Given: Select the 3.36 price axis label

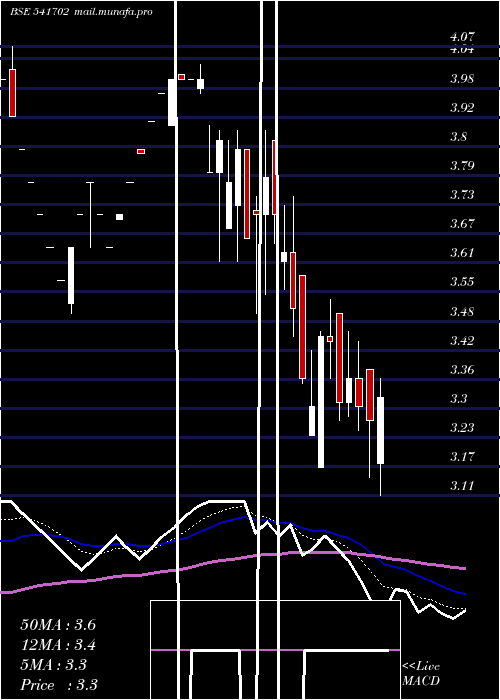Looking at the screenshot, I should point(462,370).
